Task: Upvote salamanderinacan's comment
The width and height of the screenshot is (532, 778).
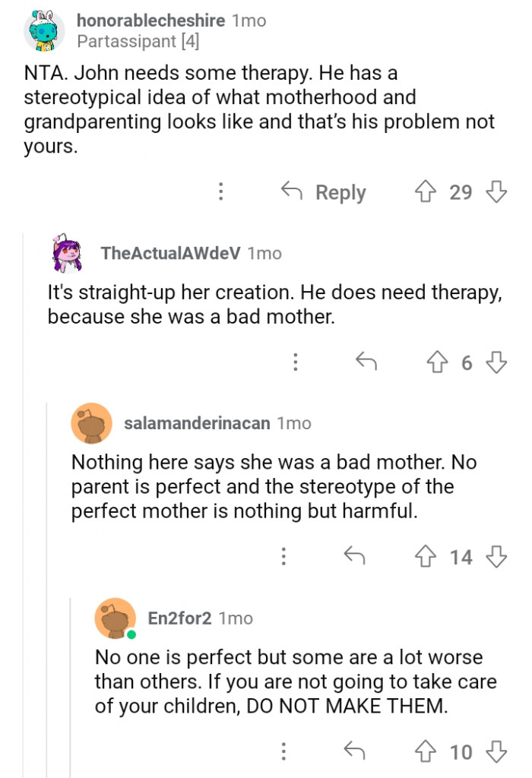Action: pyautogui.click(x=426, y=558)
